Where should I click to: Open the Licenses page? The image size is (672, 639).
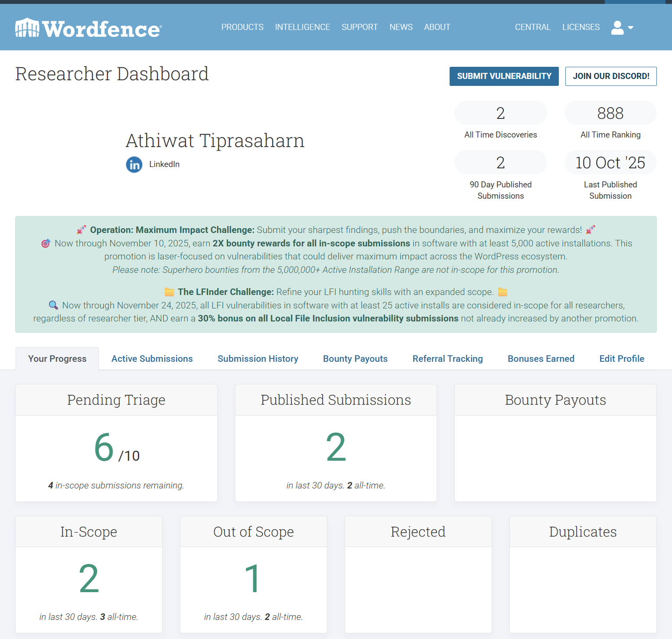point(581,27)
